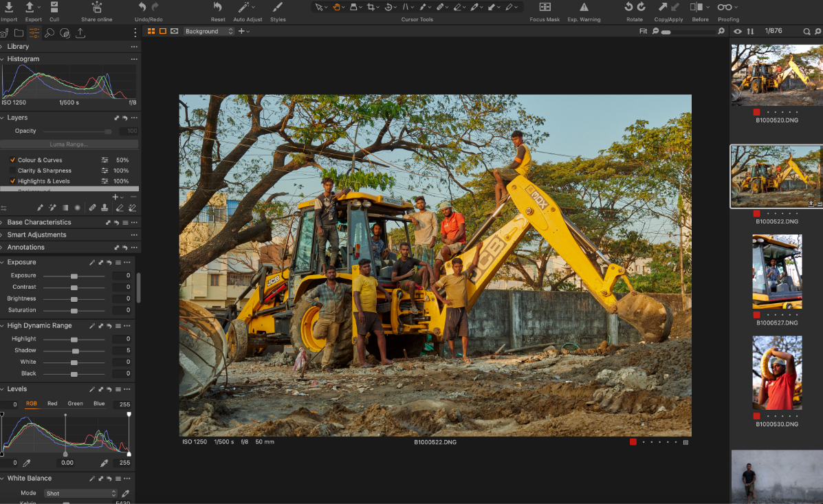Open the Styles brush icon
The image size is (823, 504).
tap(278, 7)
